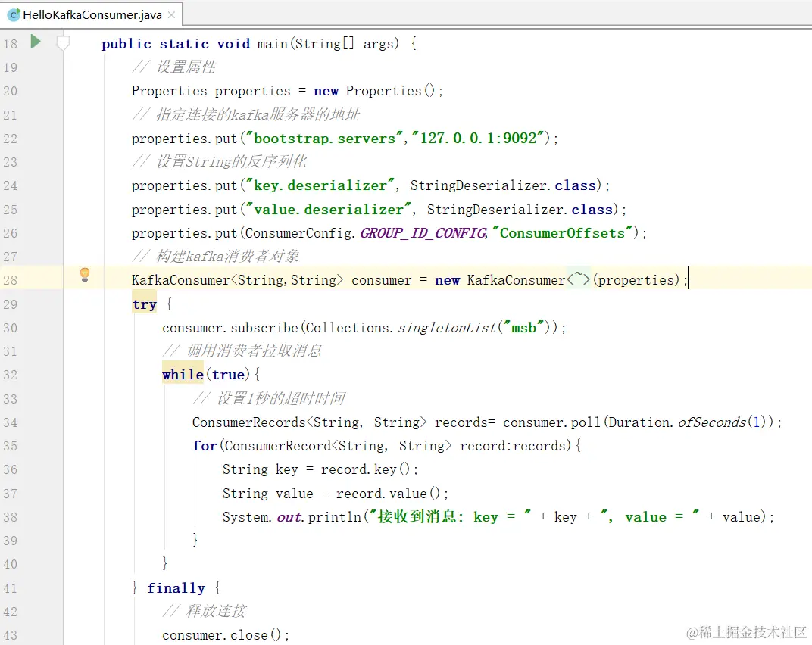
Task: Close the HelloKafkaConsumer.java tab
Action: (x=171, y=15)
